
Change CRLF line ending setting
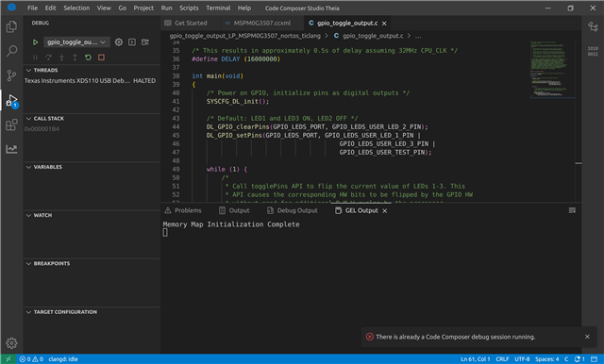[x=502, y=359]
